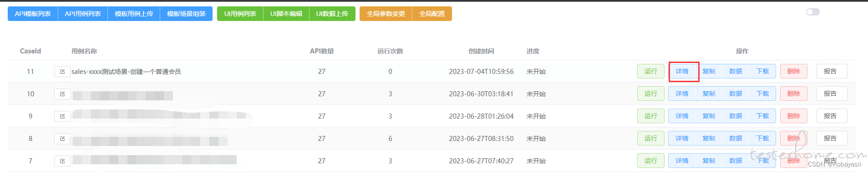Click 下载 for case 10
The image size is (868, 172).
coord(762,94)
